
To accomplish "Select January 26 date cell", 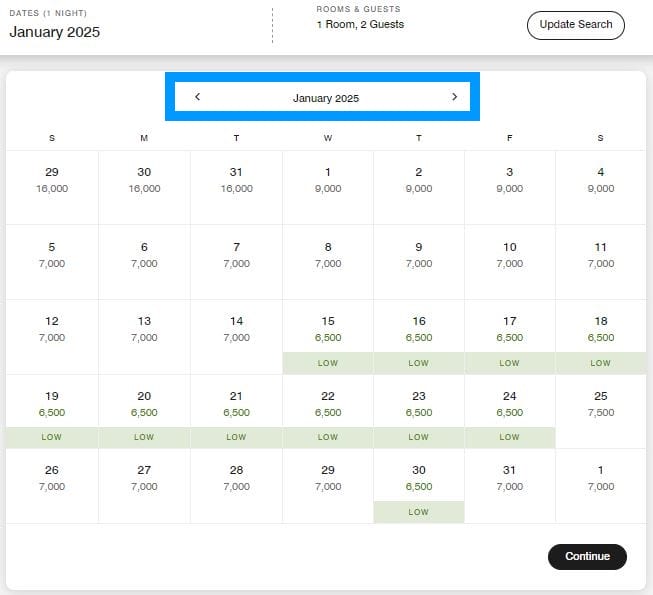I will (x=52, y=486).
